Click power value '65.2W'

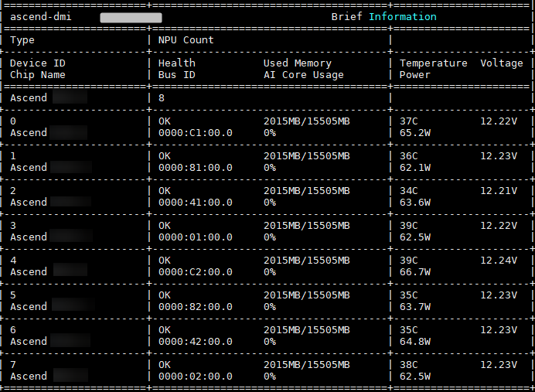415,133
